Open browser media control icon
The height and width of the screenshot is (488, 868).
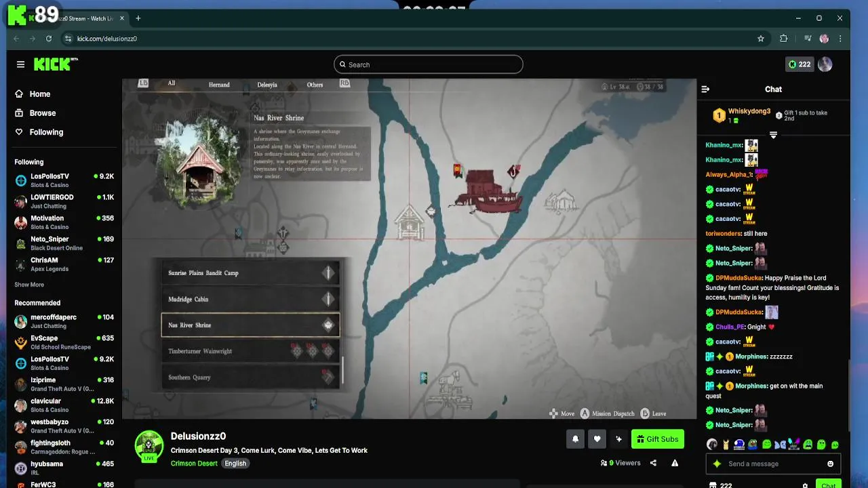(x=808, y=39)
